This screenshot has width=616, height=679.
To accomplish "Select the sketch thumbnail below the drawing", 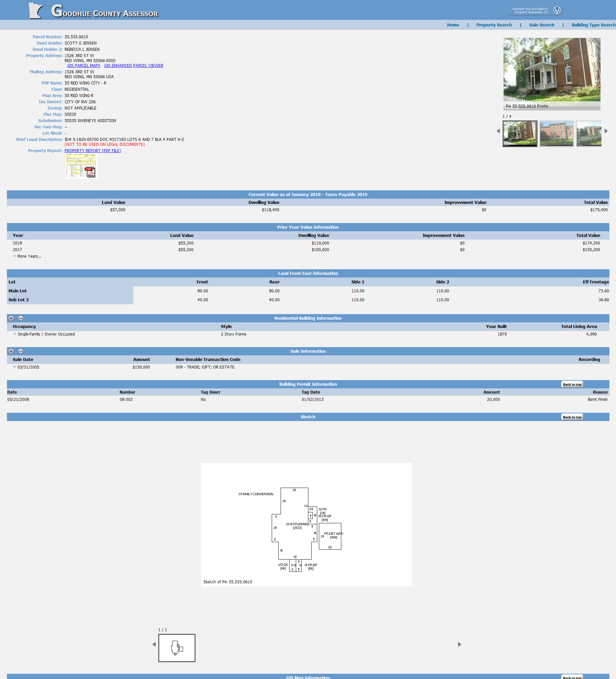I will (x=177, y=648).
